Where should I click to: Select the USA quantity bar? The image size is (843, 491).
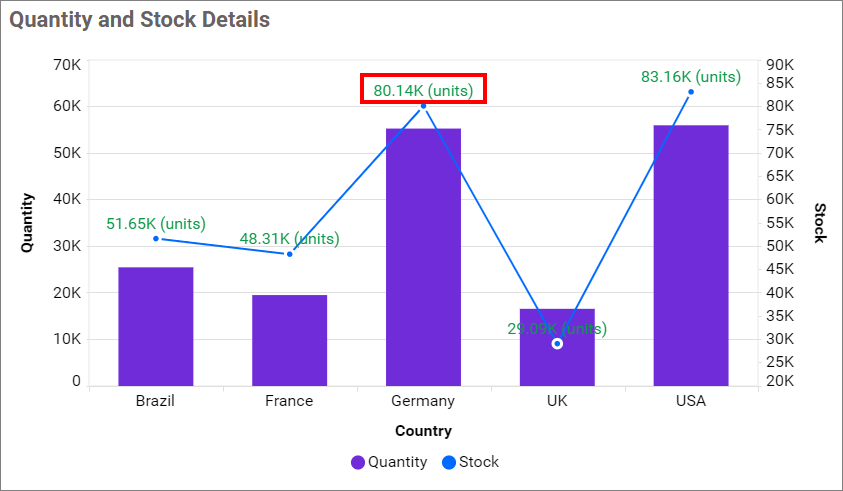[x=691, y=255]
